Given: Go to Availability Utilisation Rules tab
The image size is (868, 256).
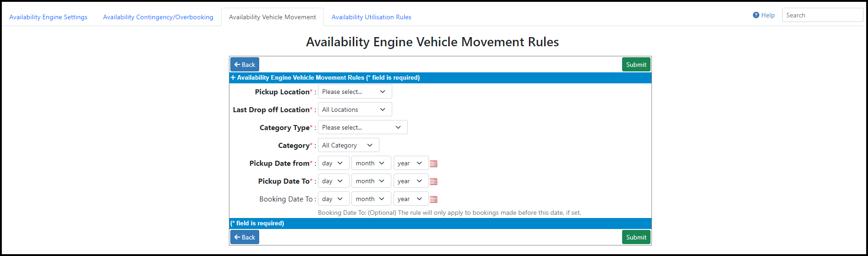Looking at the screenshot, I should (372, 17).
